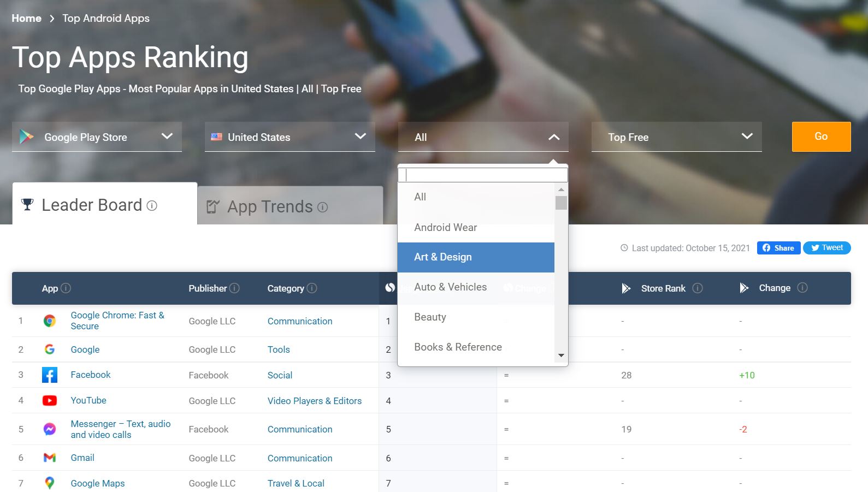Click the category search input field
Viewport: 868px width, 492px height.
pos(483,175)
